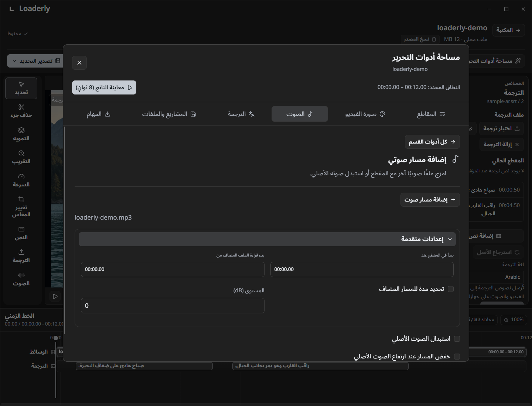Image resolution: width=532 pixels, height=406 pixels.
Task: Go back to المكتبة library
Action: [x=508, y=30]
